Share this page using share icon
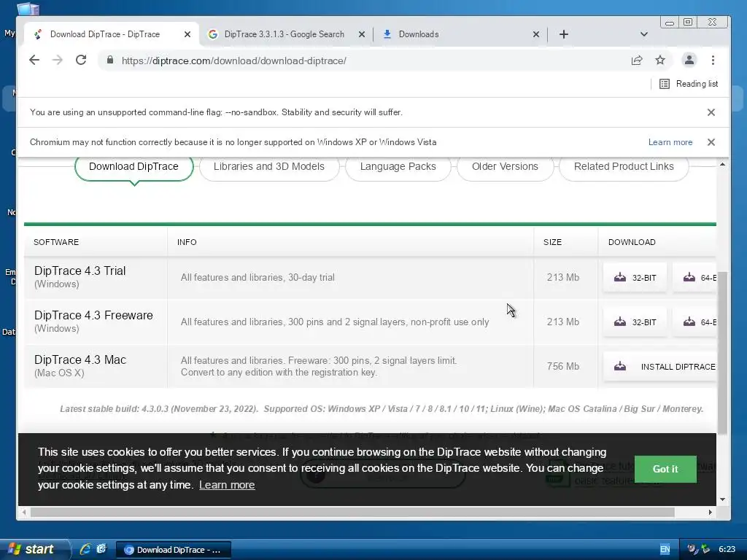The height and width of the screenshot is (560, 747). point(637,60)
